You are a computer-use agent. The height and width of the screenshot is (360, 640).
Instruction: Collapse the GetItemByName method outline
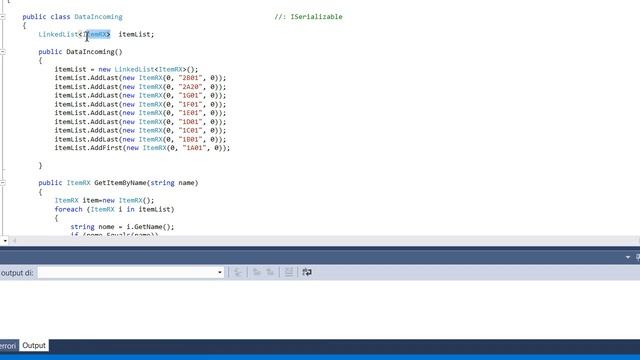2,183
